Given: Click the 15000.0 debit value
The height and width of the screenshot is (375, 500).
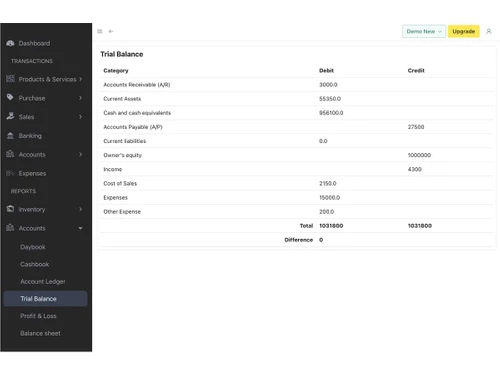Looking at the screenshot, I should [329, 198].
